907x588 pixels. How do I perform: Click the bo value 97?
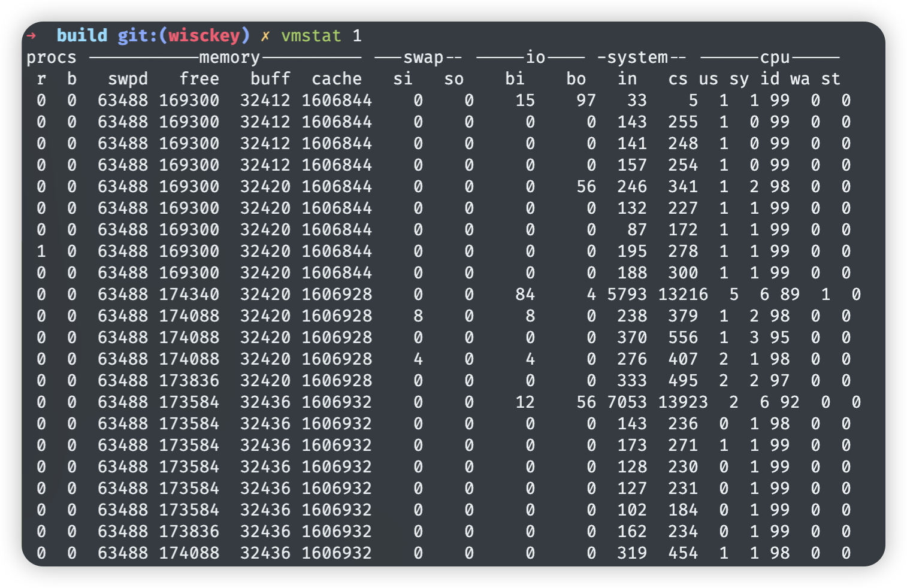tap(586, 101)
